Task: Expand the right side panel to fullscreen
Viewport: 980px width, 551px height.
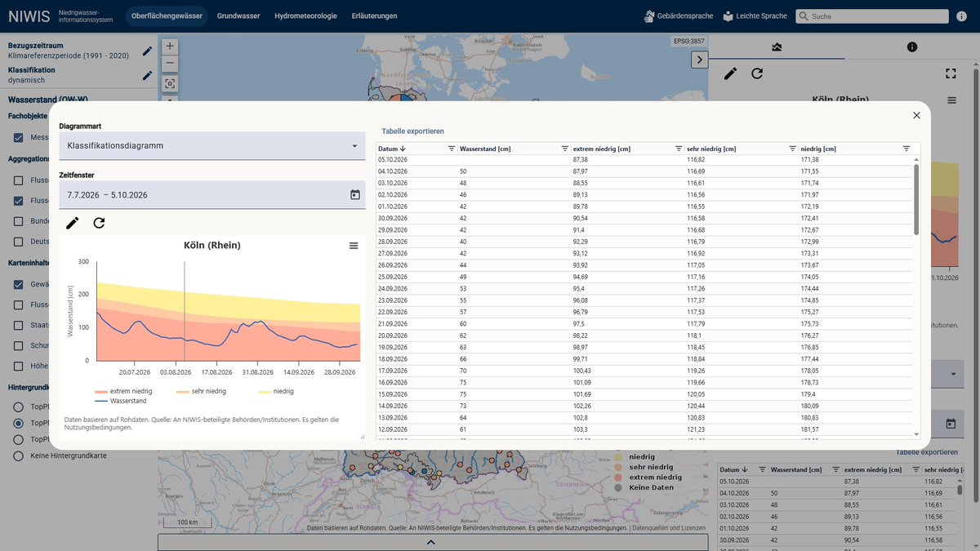Action: 951,73
